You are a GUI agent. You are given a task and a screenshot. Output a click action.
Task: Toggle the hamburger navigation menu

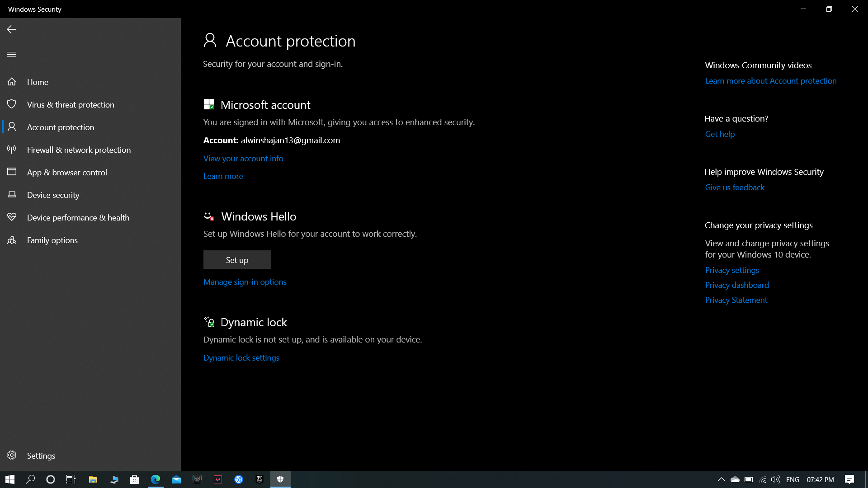pos(11,54)
